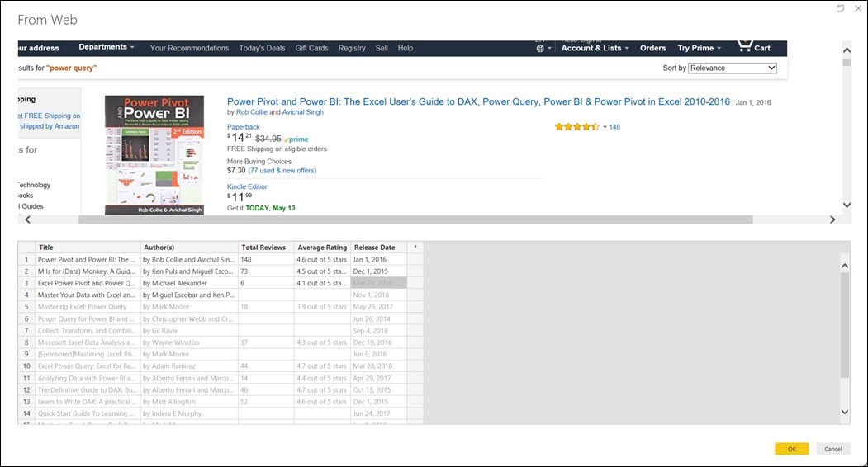Select the Title column header
Image resolution: width=868 pixels, height=467 pixels.
pos(88,248)
